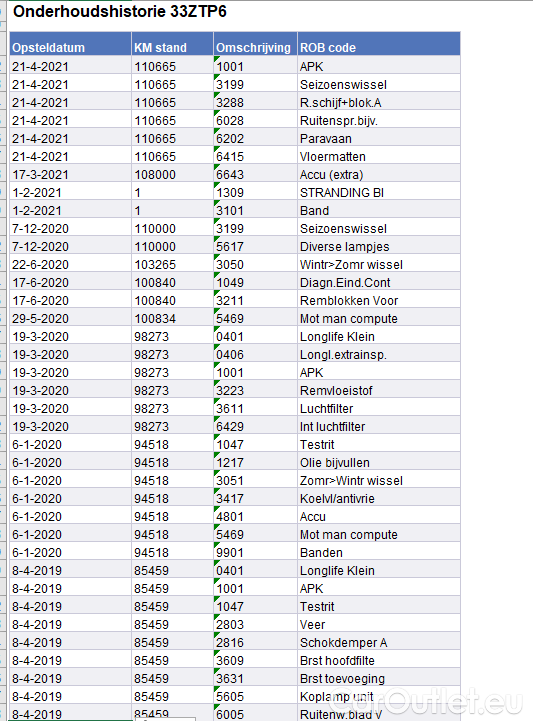Select the Accu (extra) cell
Image resolution: width=533 pixels, height=721 pixels.
pos(379,174)
